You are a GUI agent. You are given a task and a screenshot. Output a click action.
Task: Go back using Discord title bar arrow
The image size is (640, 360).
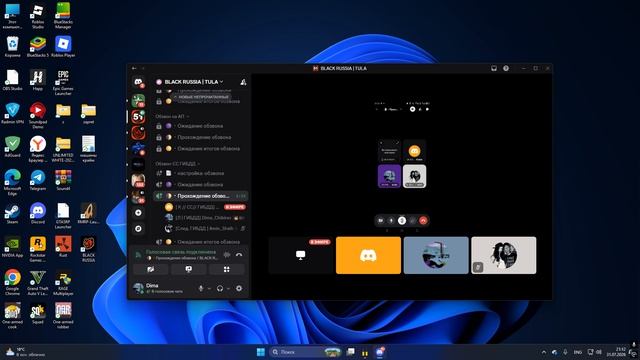point(134,68)
